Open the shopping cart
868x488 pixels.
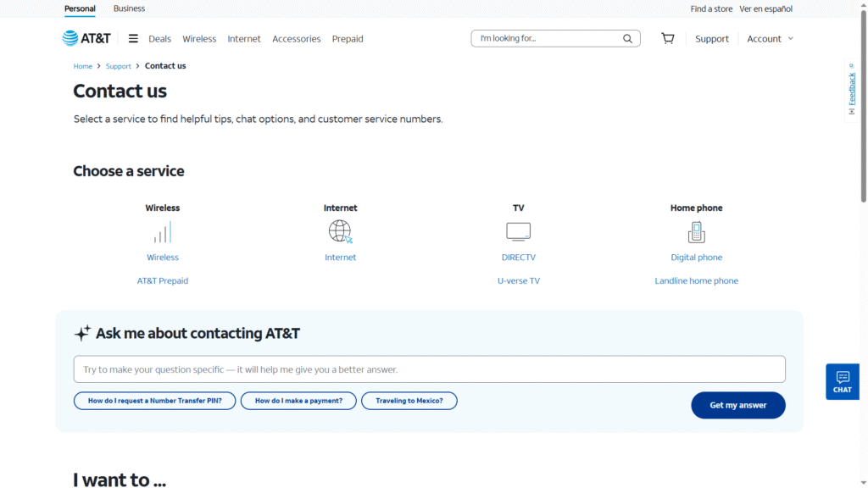tap(667, 38)
